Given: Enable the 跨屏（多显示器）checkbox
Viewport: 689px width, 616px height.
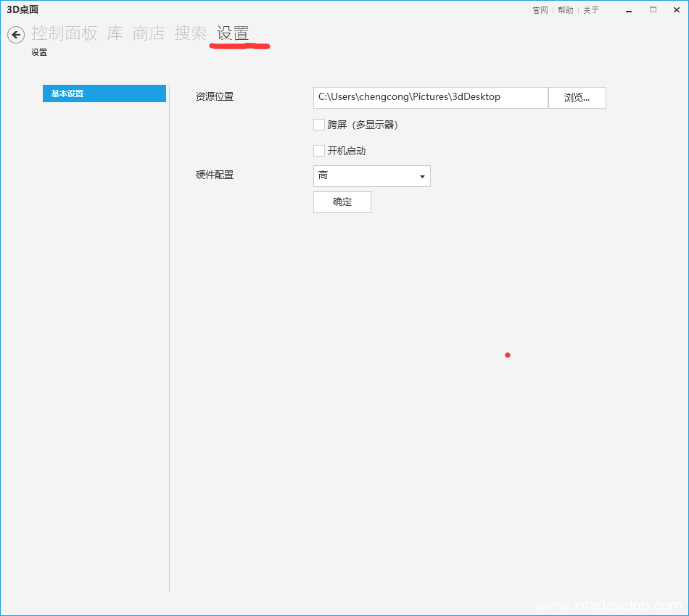Looking at the screenshot, I should 319,125.
